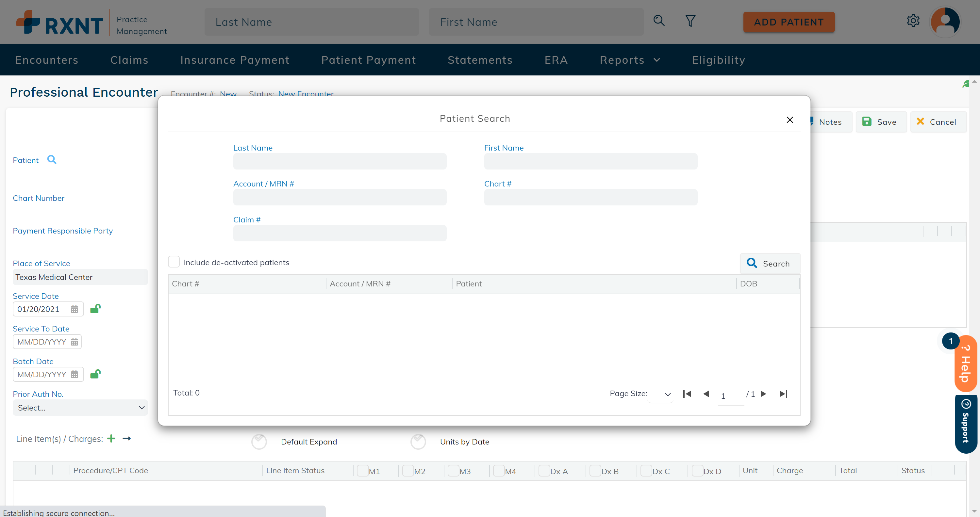Open the Insurance Payment tab
980x517 pixels.
tap(235, 60)
